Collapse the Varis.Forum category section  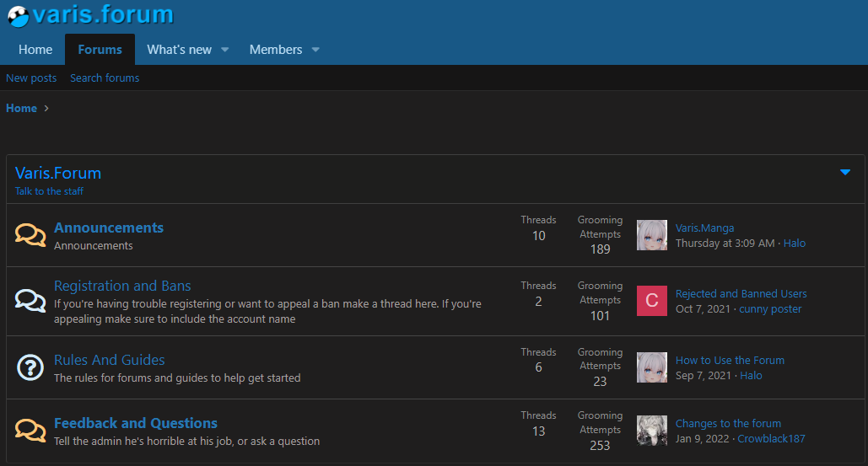pos(844,173)
